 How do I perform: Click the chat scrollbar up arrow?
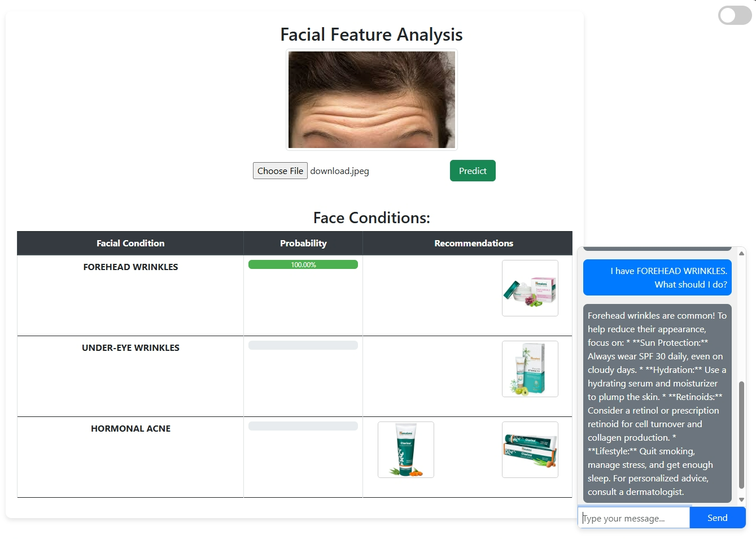[741, 254]
